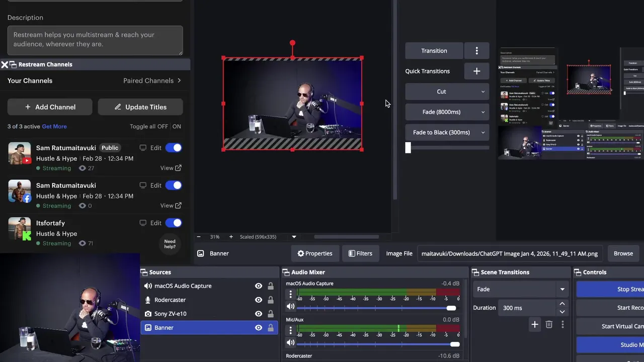Toggle off the Facebook Sam Ratumaitavuki channel
Screen dimensions: 644x362
click(174, 186)
